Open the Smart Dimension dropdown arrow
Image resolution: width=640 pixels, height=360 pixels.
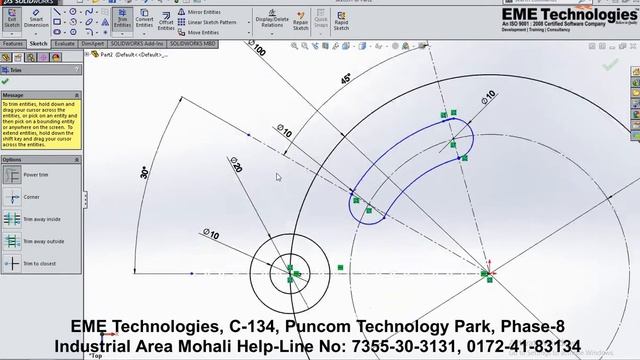36,34
